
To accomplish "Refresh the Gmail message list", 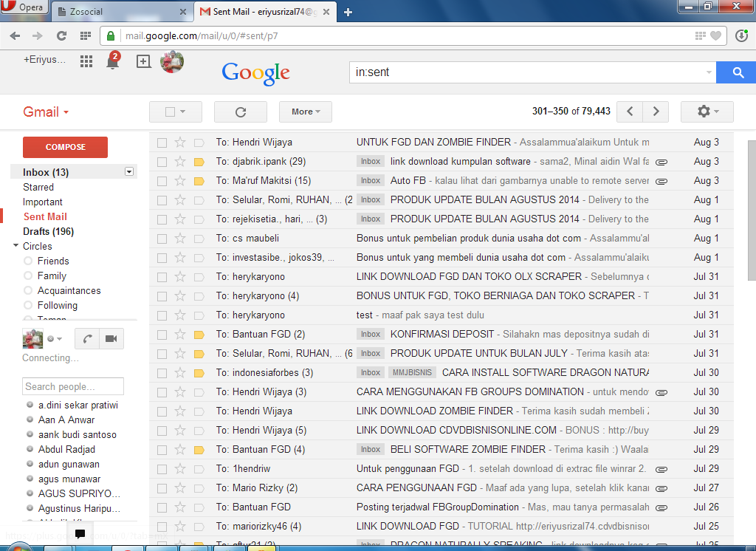I will pos(241,112).
